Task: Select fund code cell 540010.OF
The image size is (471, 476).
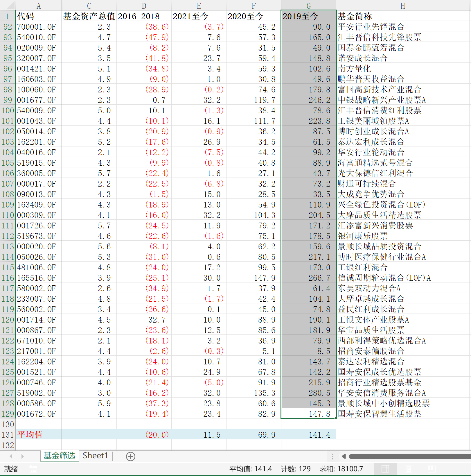Action: tap(39, 37)
